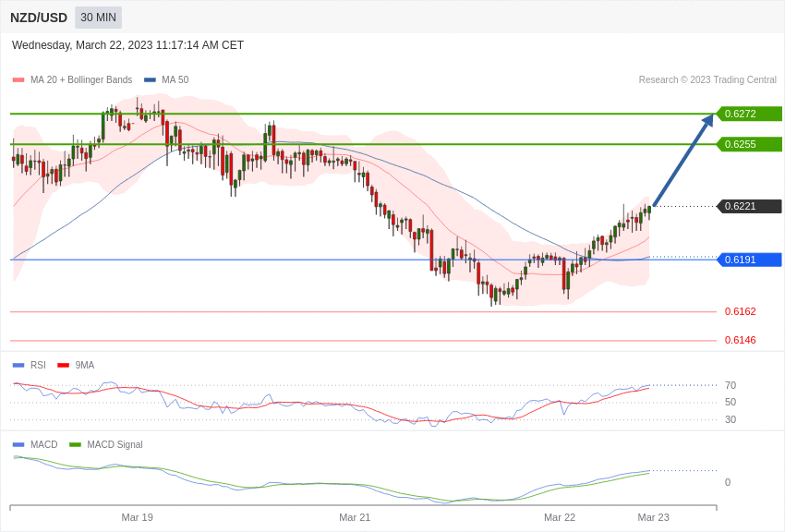This screenshot has width=785, height=532.
Task: Click the blue MACD legend swatch
Action: tap(18, 445)
